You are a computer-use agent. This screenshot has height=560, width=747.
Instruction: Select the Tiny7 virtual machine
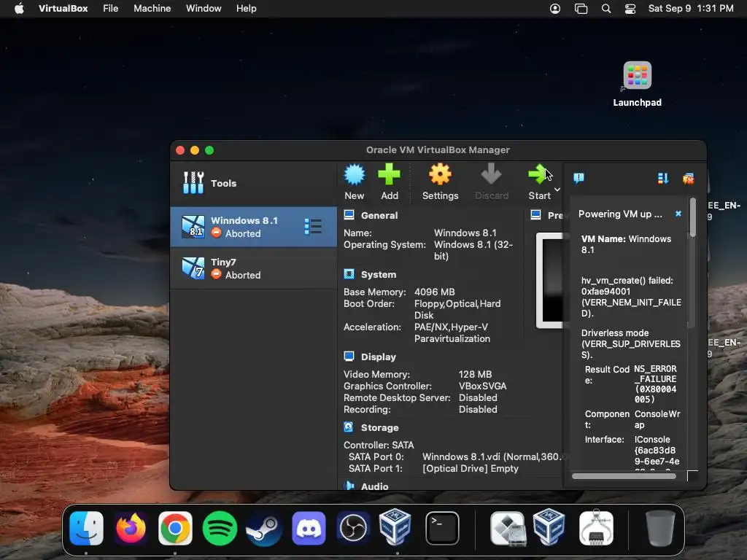[253, 268]
